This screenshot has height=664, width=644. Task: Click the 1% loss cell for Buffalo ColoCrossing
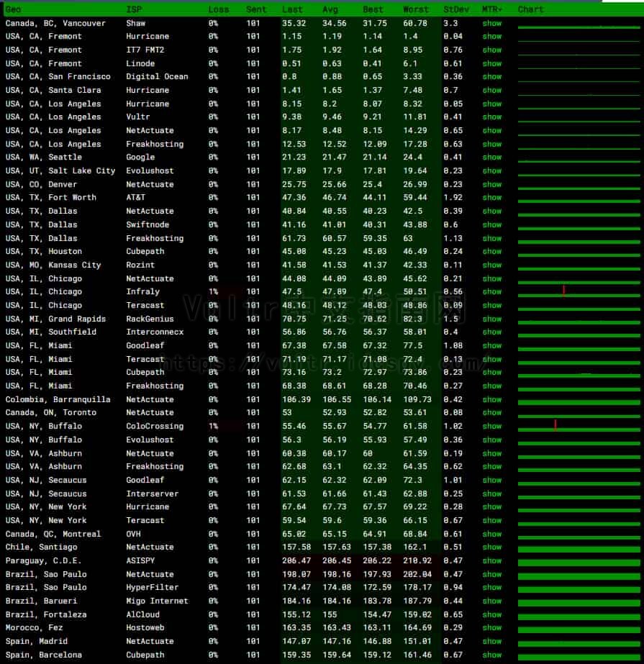(213, 426)
